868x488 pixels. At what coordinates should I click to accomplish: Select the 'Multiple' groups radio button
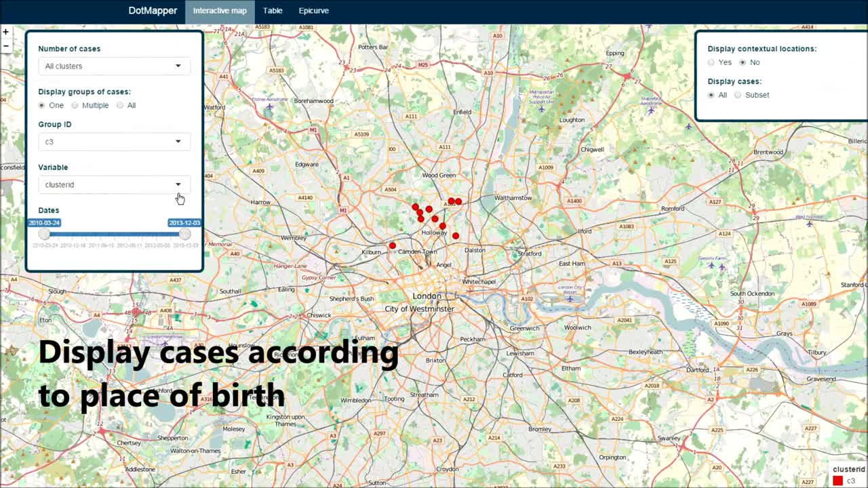(75, 105)
